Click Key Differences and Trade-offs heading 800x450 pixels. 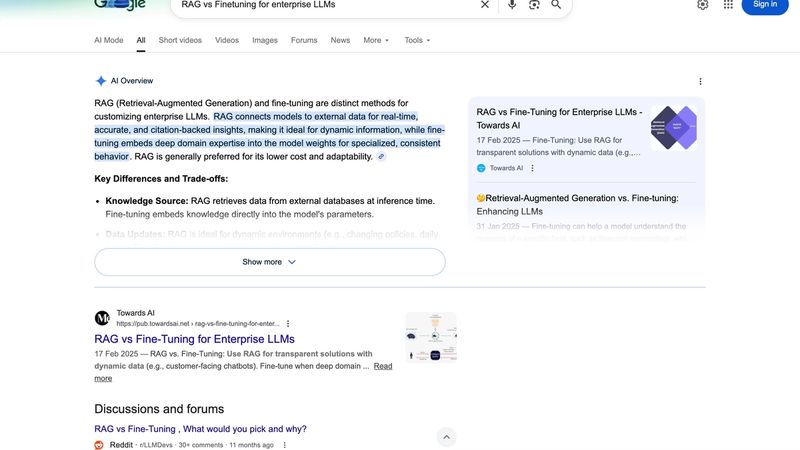(x=161, y=179)
